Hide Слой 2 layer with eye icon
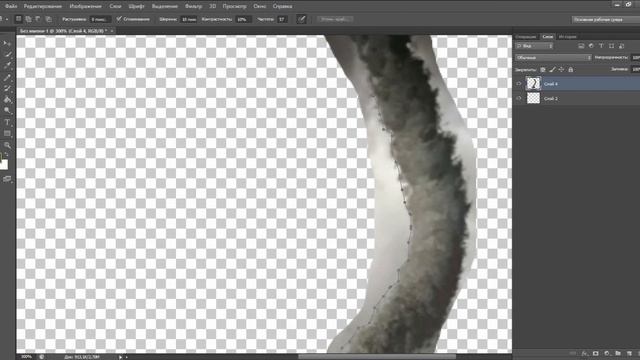The image size is (640, 360). click(519, 98)
